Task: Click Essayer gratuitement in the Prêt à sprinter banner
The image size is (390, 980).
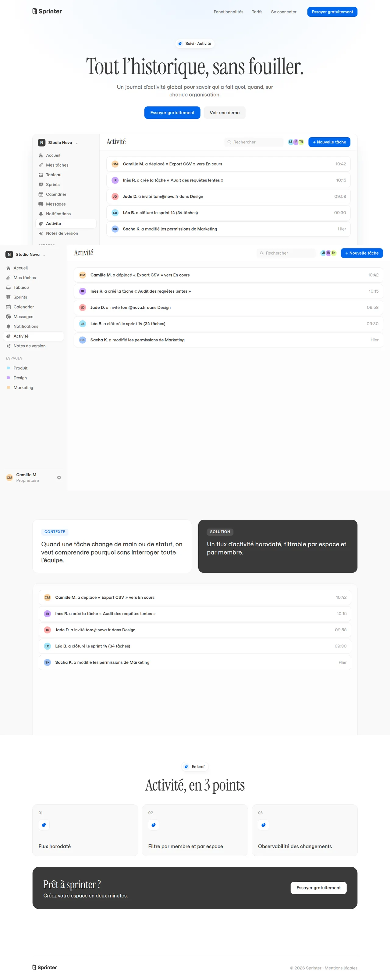Action: pos(318,887)
